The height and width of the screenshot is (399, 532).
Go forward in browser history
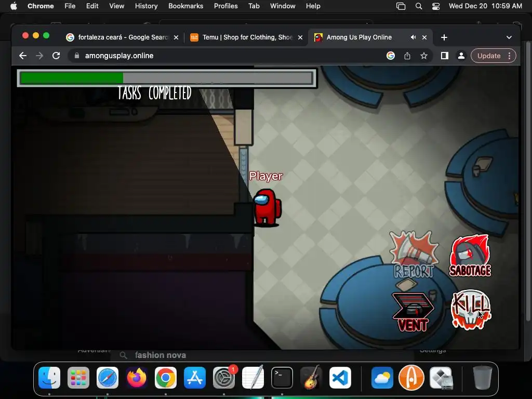39,56
